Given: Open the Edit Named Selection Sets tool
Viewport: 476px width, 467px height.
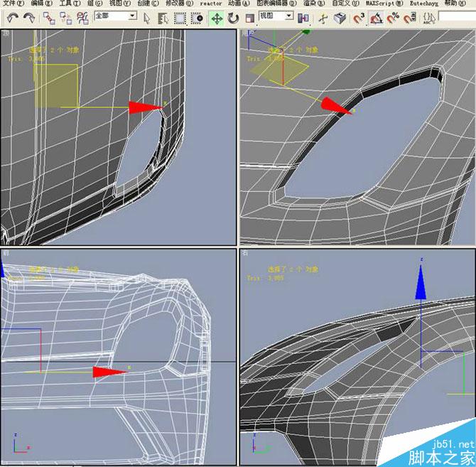Looking at the screenshot, I should pyautogui.click(x=429, y=18).
